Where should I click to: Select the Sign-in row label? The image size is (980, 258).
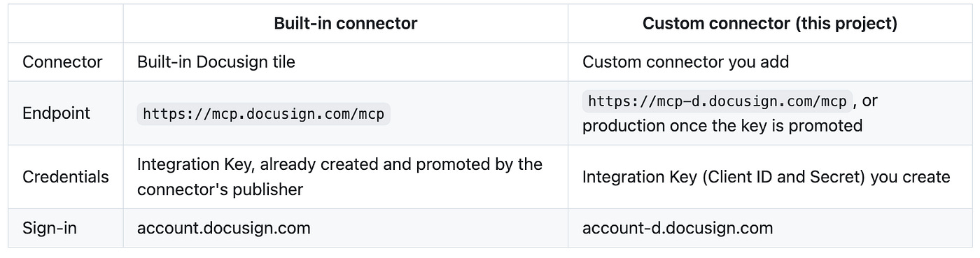click(x=50, y=227)
